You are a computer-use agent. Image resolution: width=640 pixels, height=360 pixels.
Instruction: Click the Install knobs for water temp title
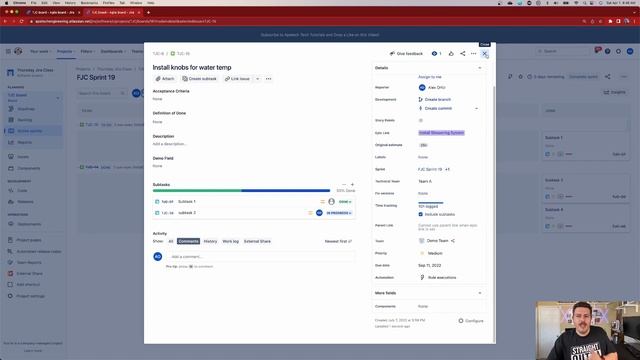point(192,67)
